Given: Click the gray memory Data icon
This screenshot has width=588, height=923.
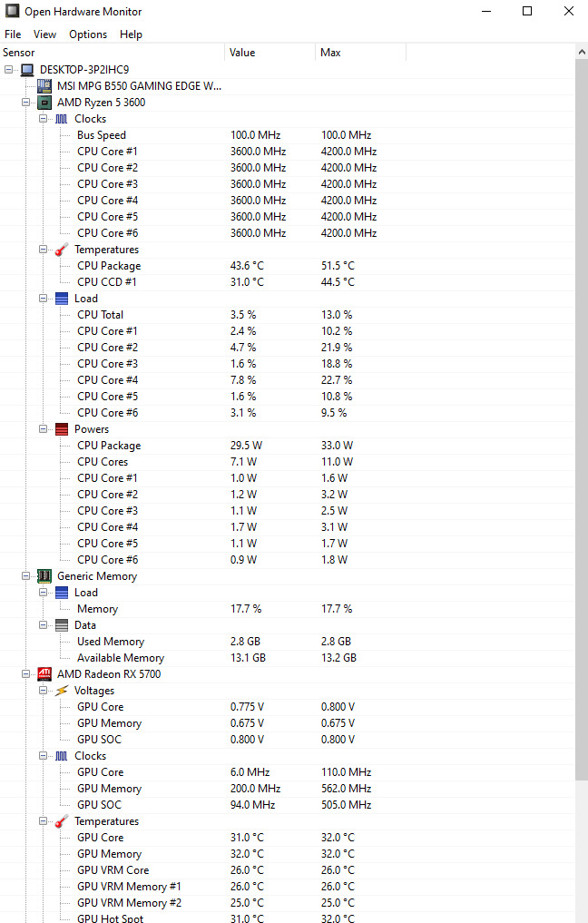Looking at the screenshot, I should 61,625.
